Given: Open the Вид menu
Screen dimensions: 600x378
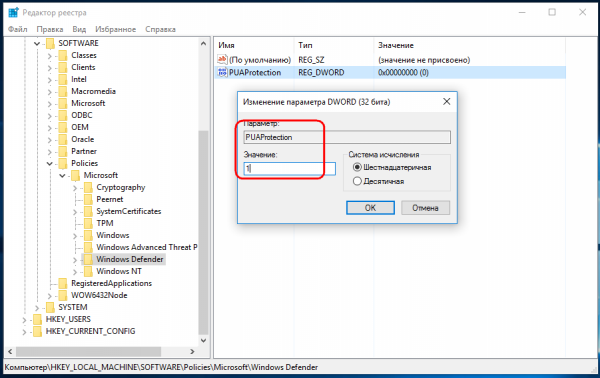Looking at the screenshot, I should pyautogui.click(x=79, y=29).
